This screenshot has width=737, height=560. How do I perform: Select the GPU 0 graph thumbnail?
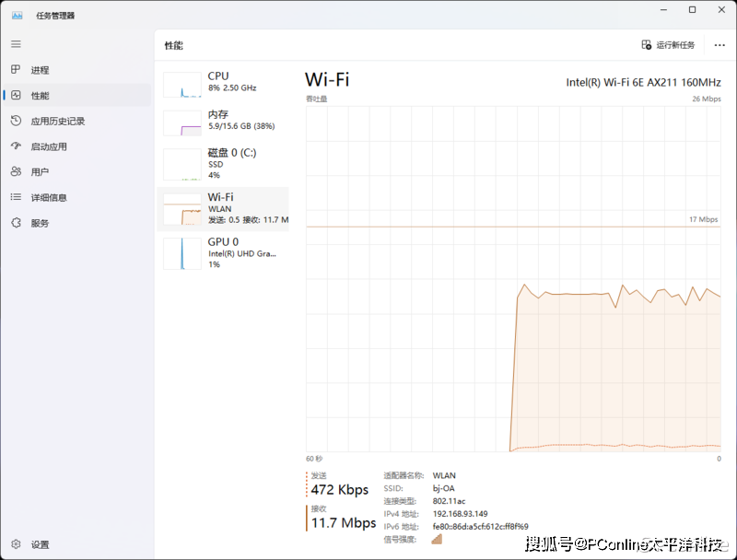click(x=182, y=253)
